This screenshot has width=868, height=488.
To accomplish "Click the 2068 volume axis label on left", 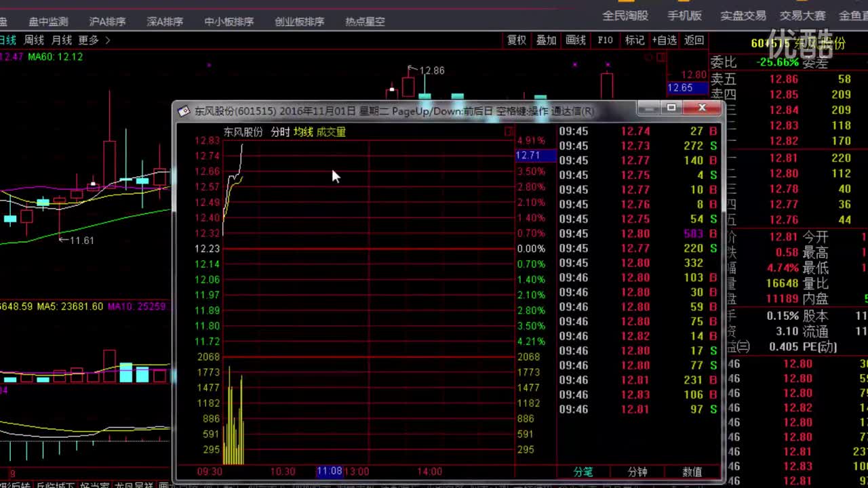I will coord(208,357).
